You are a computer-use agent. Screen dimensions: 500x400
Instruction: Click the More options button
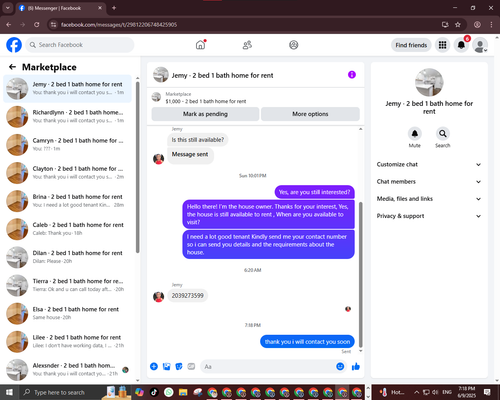(310, 114)
